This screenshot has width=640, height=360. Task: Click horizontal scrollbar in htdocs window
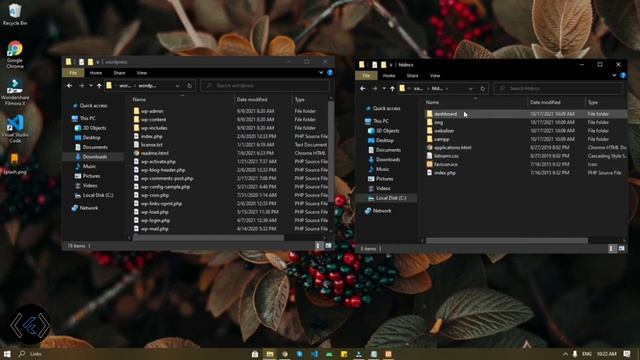(507, 241)
